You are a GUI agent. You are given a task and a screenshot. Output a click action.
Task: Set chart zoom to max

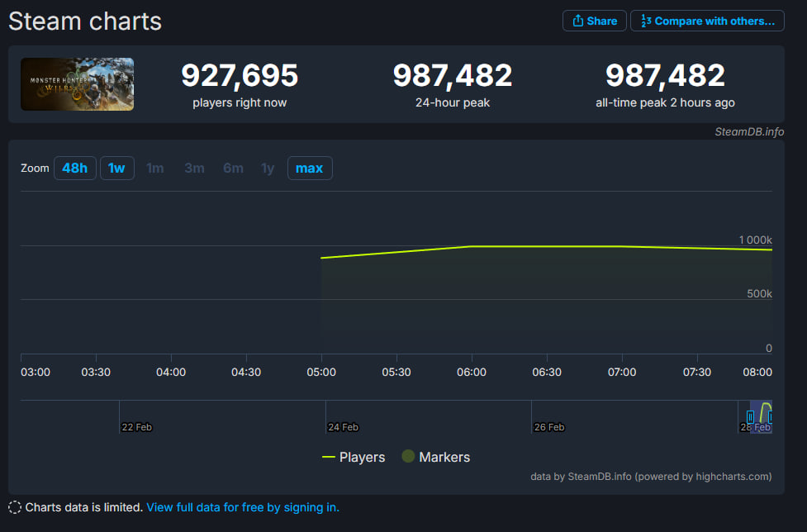(x=309, y=169)
